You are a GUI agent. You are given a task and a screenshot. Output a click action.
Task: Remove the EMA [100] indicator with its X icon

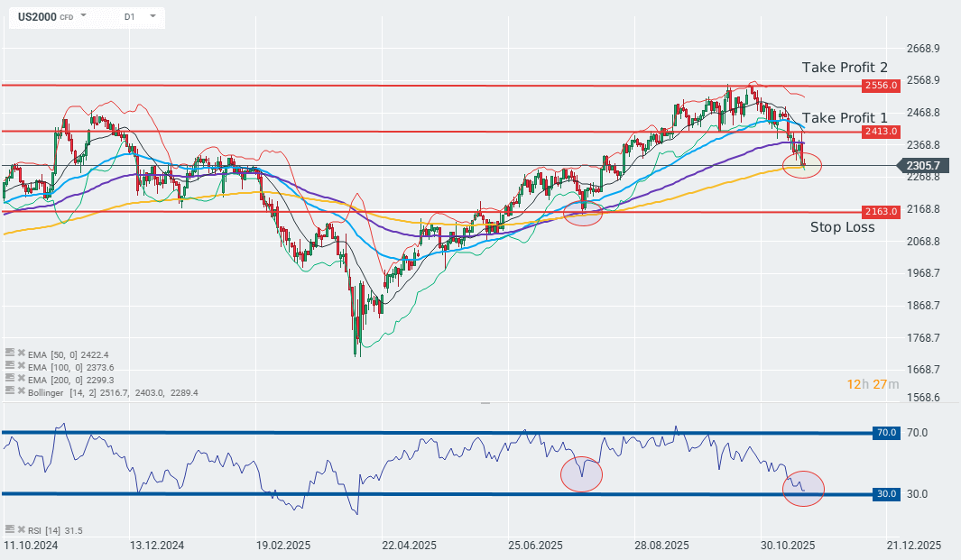point(21,367)
